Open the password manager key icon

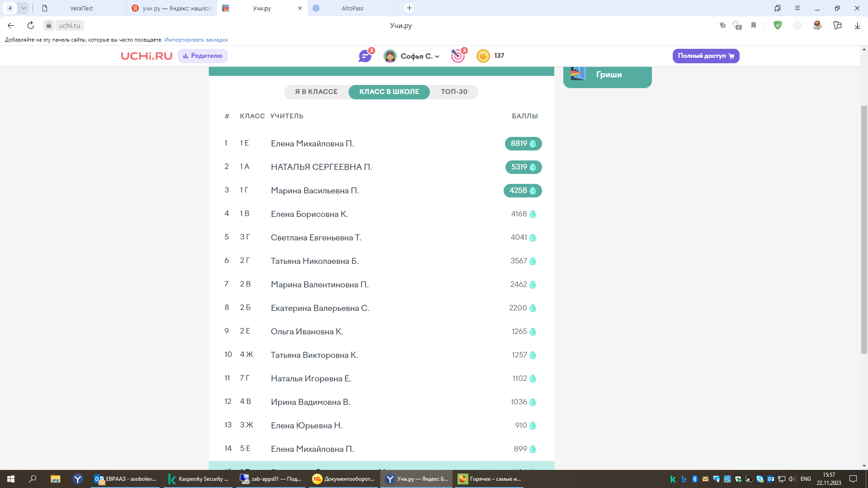pyautogui.click(x=722, y=25)
